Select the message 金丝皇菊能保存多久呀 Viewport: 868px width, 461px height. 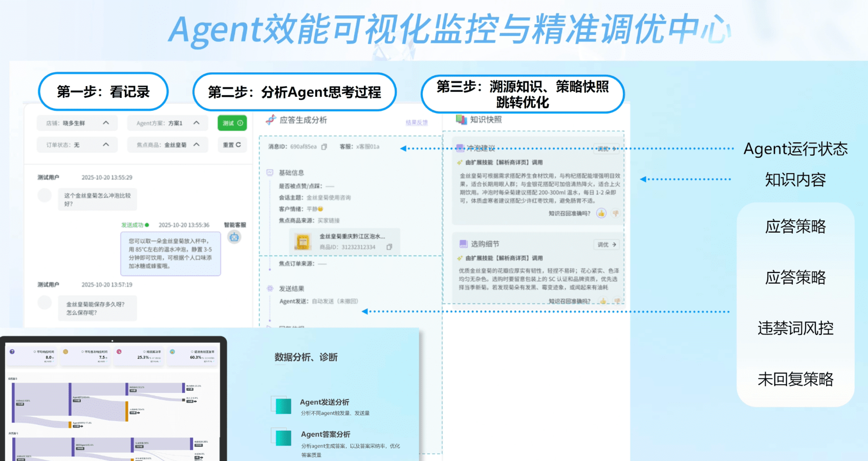pos(97,308)
